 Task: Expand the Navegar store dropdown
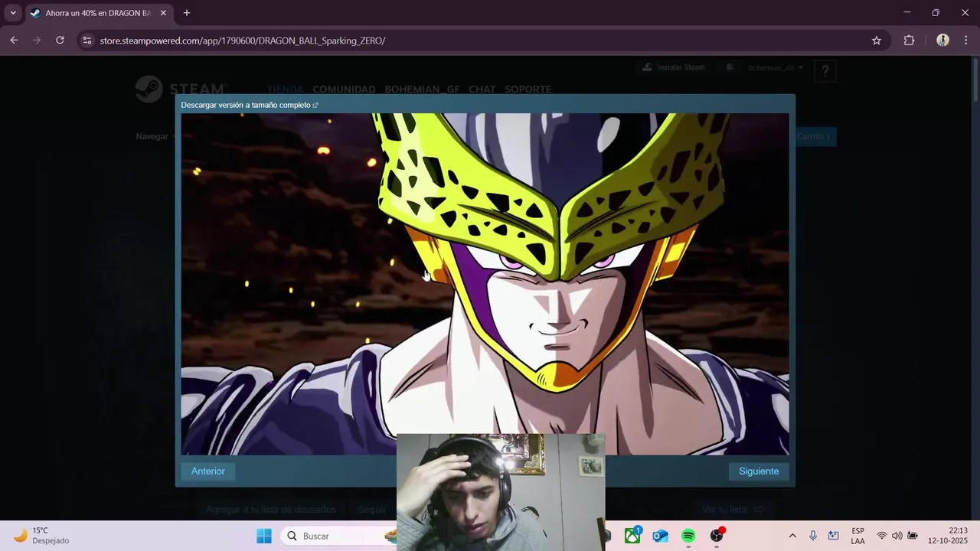point(155,136)
